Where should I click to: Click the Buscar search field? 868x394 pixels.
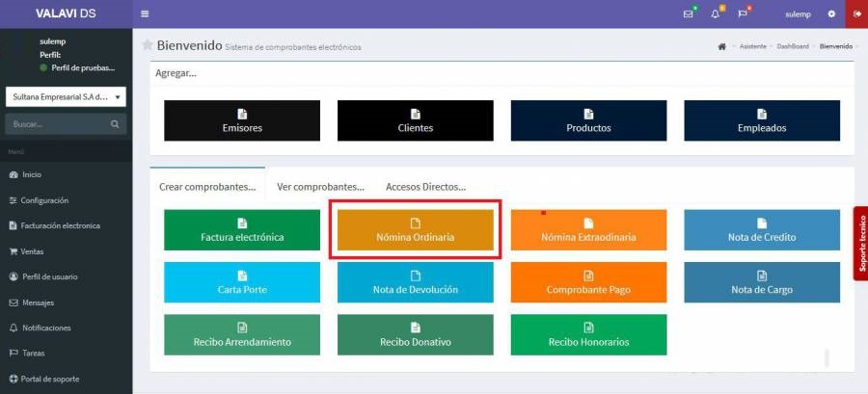click(x=56, y=124)
